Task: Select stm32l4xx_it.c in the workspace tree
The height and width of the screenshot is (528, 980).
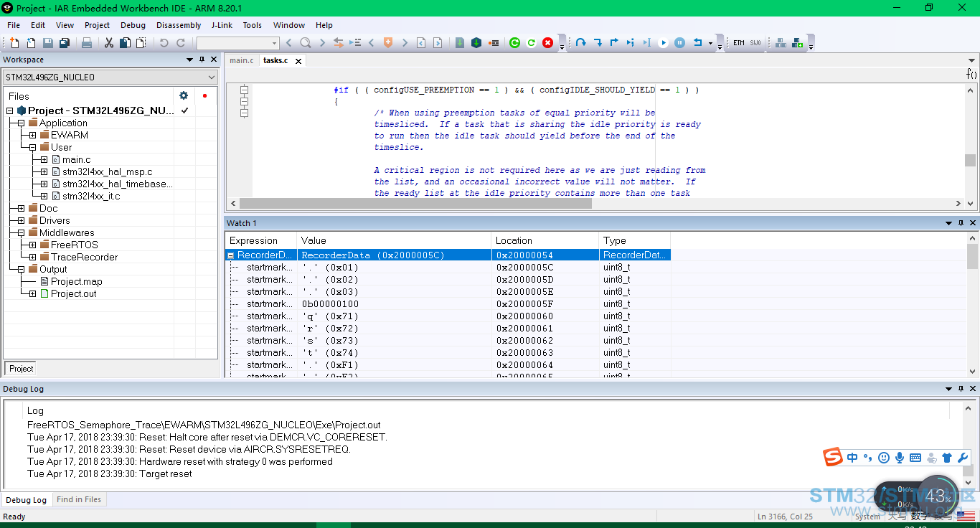Action: click(91, 196)
